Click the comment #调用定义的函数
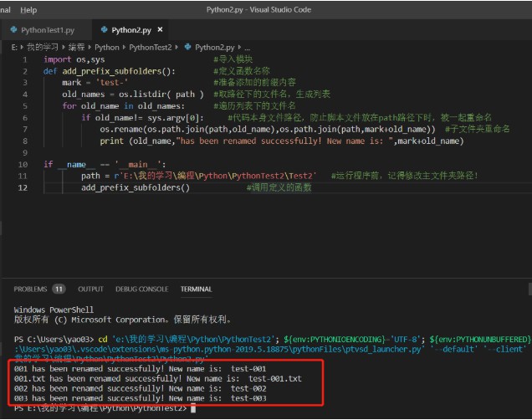Image resolution: width=532 pixels, height=420 pixels. tap(279, 187)
